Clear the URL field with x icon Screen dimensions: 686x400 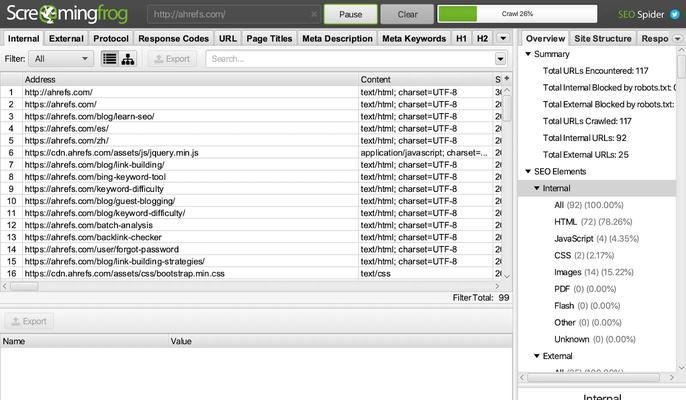pyautogui.click(x=314, y=14)
